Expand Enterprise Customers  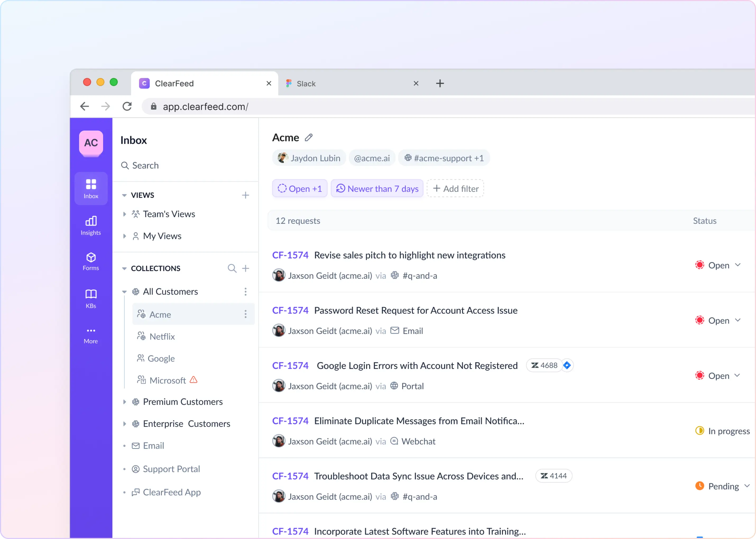click(125, 424)
